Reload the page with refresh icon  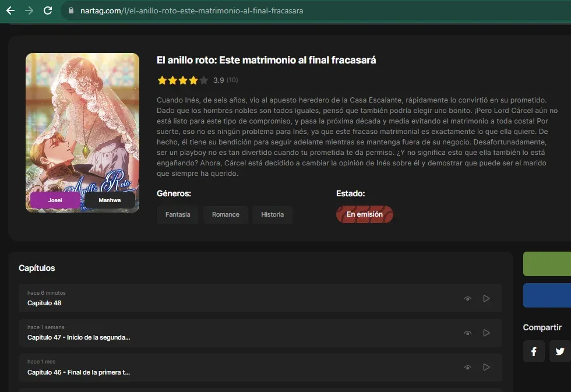[x=48, y=10]
